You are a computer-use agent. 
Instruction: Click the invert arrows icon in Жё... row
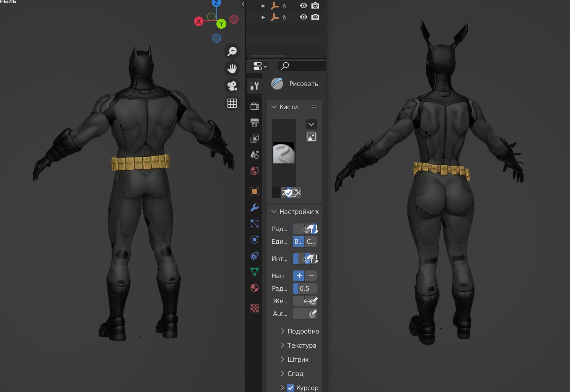click(x=307, y=301)
